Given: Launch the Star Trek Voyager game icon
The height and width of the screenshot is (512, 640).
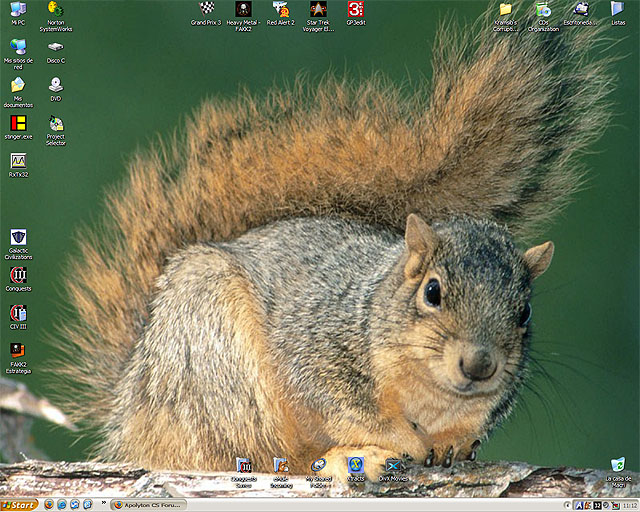Looking at the screenshot, I should coord(318,10).
